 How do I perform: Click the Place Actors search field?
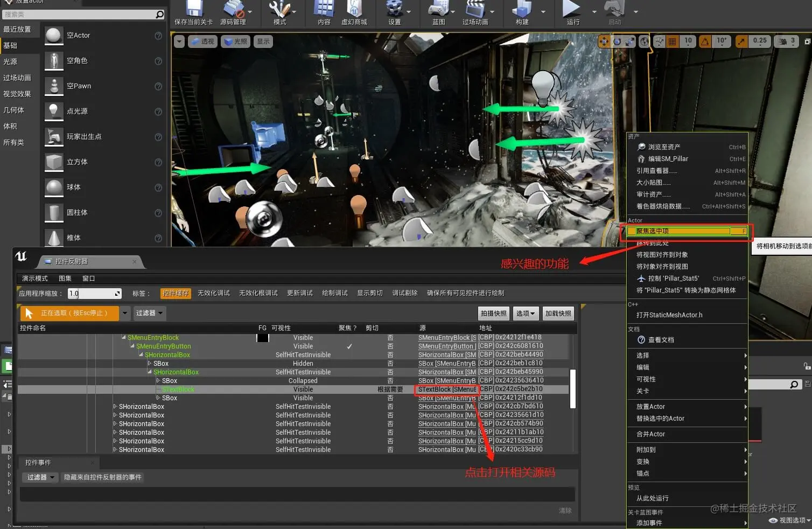(x=79, y=15)
